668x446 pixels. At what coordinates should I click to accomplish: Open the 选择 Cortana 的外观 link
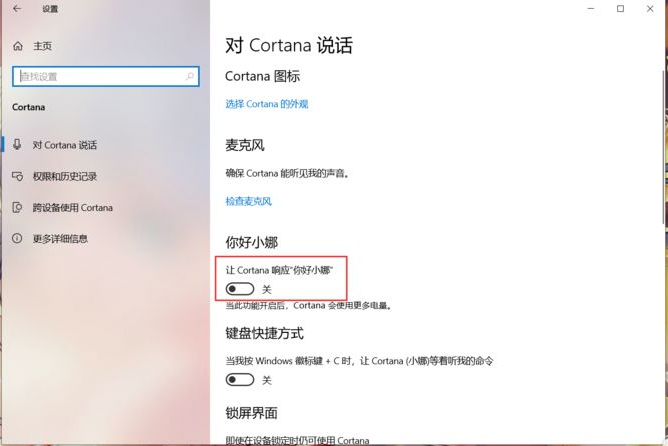click(x=267, y=104)
